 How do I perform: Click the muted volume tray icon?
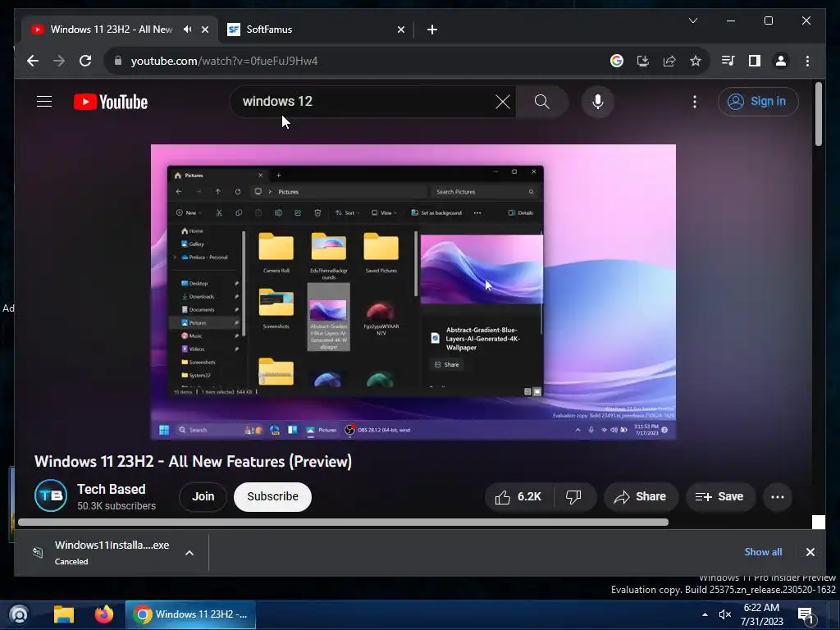tap(725, 614)
